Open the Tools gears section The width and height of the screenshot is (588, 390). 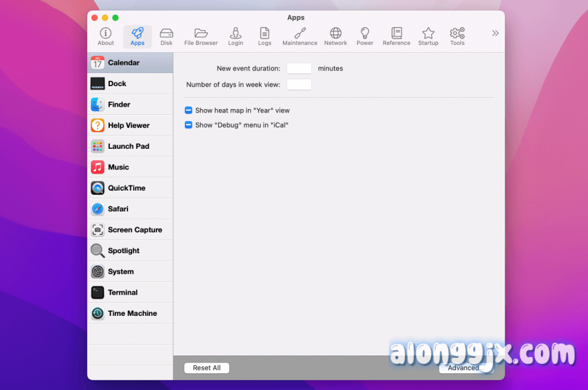tap(457, 37)
